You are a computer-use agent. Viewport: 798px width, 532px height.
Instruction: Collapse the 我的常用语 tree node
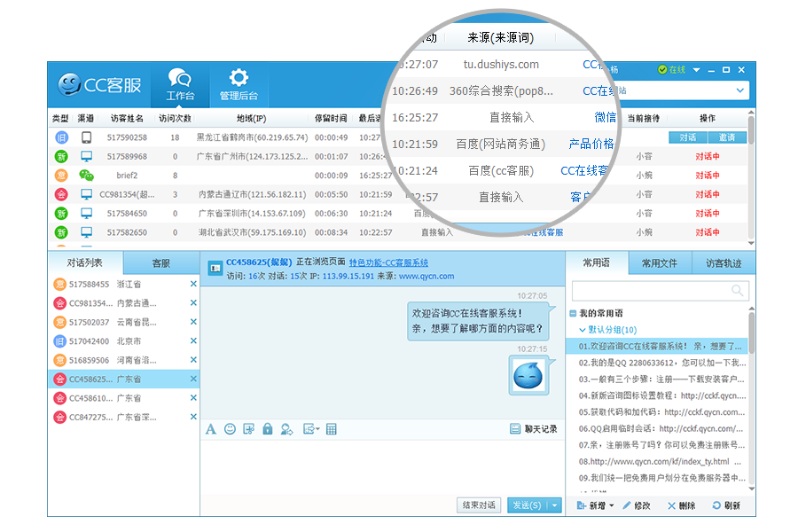(573, 314)
